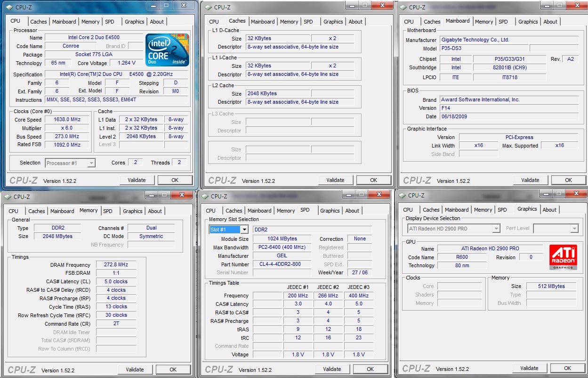Minimize the CPU-Z window showing memory timings
This screenshot has height=378, width=588.
pyautogui.click(x=151, y=195)
